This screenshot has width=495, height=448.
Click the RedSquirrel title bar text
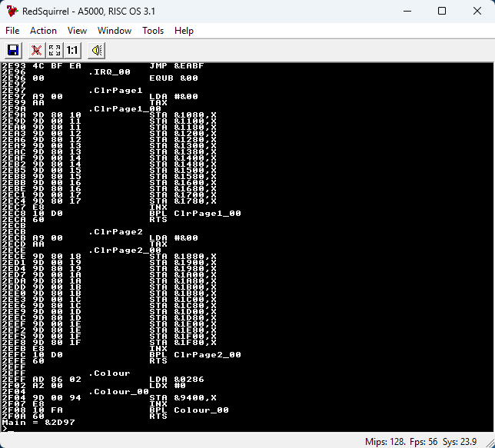click(x=88, y=12)
